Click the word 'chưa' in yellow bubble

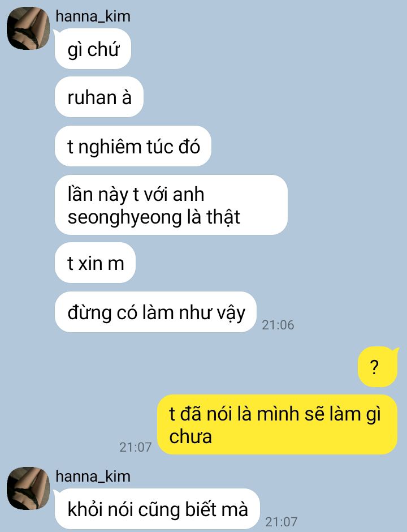[190, 436]
